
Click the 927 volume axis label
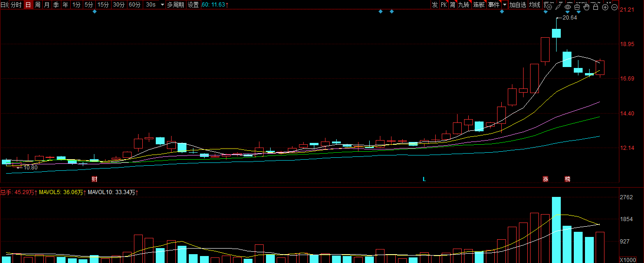(625, 242)
